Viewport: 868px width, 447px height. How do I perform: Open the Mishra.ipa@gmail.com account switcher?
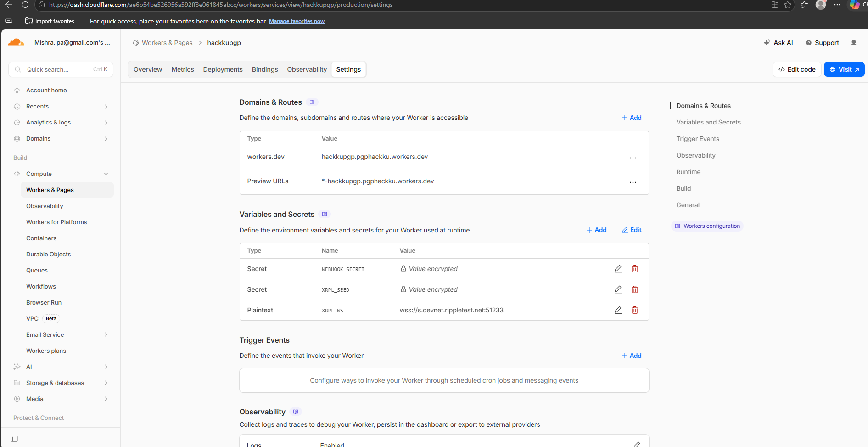pyautogui.click(x=72, y=42)
